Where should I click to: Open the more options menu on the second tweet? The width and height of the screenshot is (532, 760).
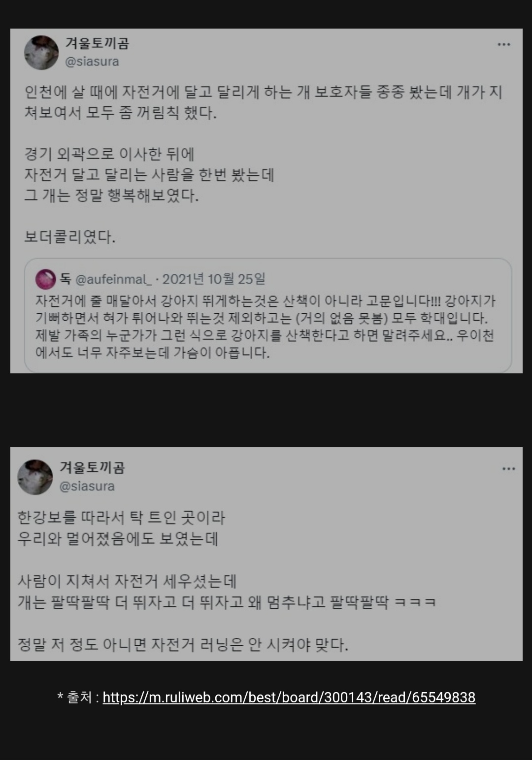tap(508, 468)
